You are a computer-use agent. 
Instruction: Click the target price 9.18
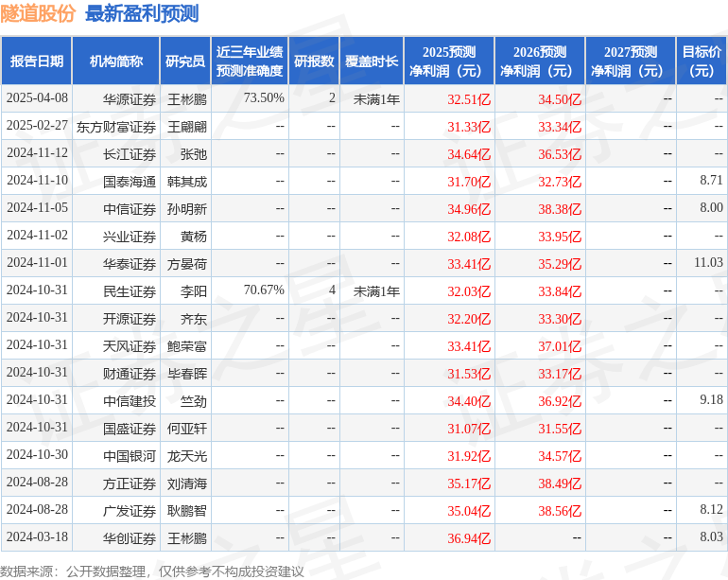pos(711,399)
